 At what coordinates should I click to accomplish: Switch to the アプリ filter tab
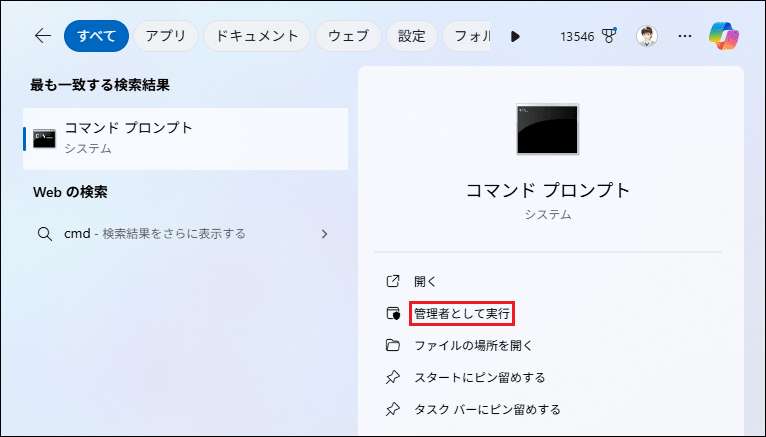165,36
